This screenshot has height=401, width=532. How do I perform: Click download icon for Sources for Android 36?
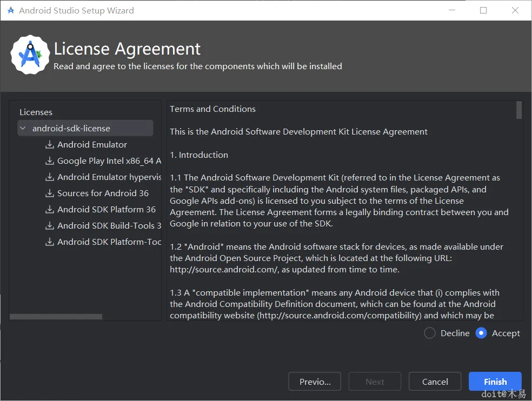pos(50,193)
